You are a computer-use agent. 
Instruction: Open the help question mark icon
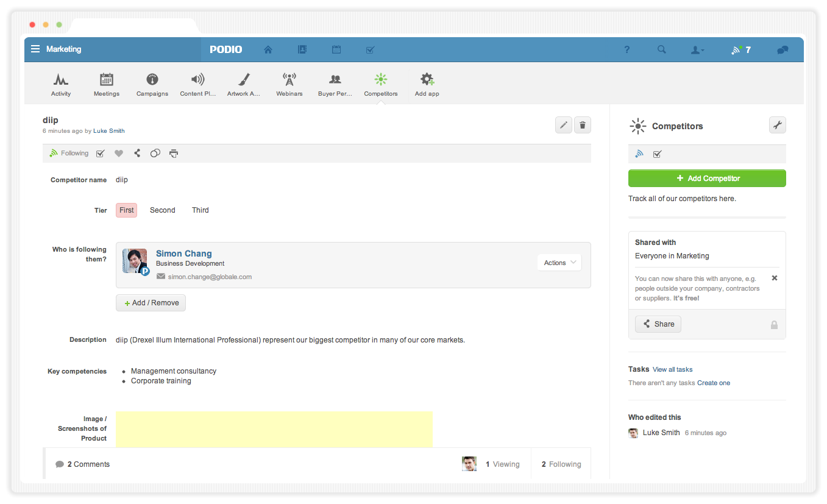(x=626, y=50)
